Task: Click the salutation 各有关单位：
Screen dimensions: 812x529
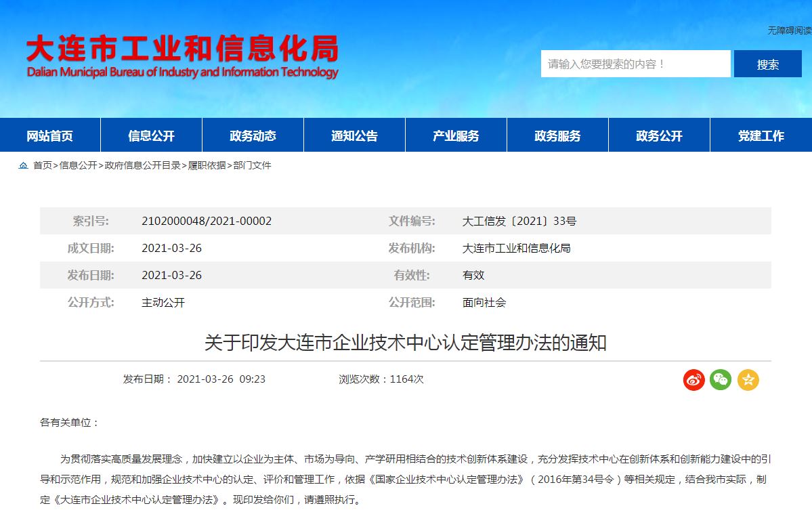Action: pyautogui.click(x=69, y=422)
